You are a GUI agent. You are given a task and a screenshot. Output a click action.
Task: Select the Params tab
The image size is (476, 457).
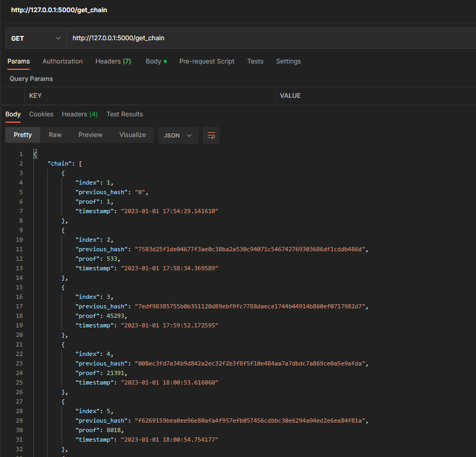(x=18, y=61)
